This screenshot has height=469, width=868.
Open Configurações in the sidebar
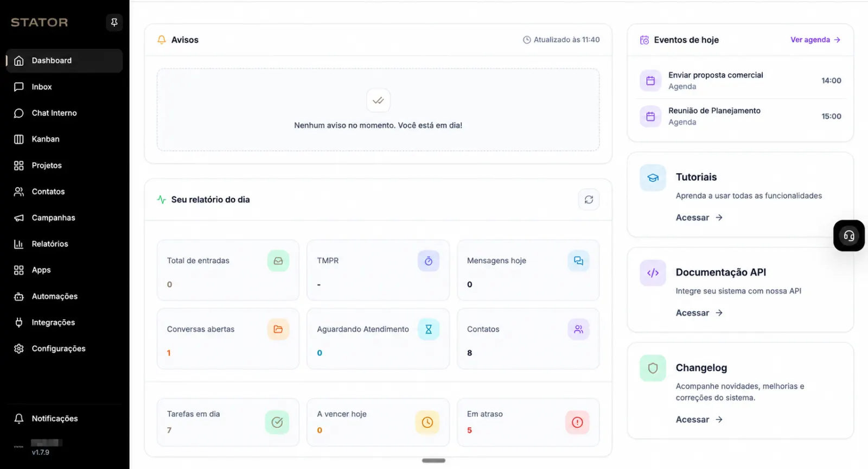click(x=65, y=348)
